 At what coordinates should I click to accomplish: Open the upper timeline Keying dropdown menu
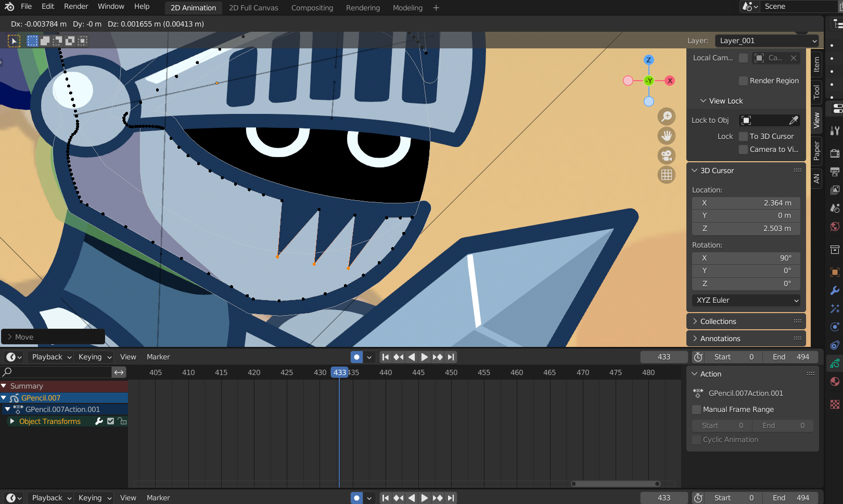coord(95,357)
